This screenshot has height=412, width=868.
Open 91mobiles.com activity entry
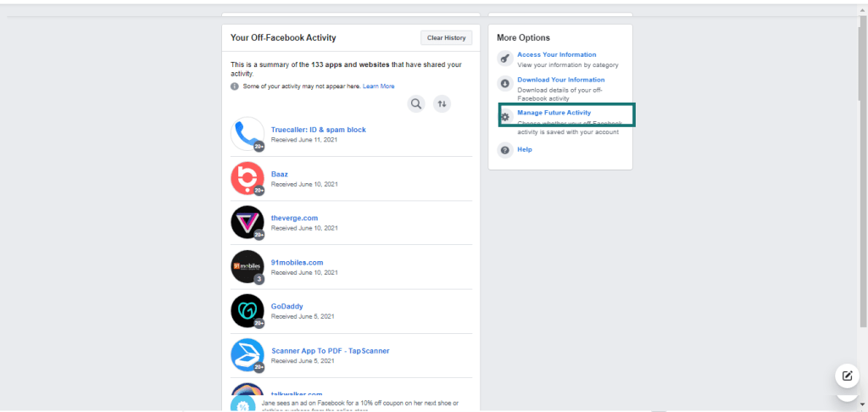coord(298,263)
